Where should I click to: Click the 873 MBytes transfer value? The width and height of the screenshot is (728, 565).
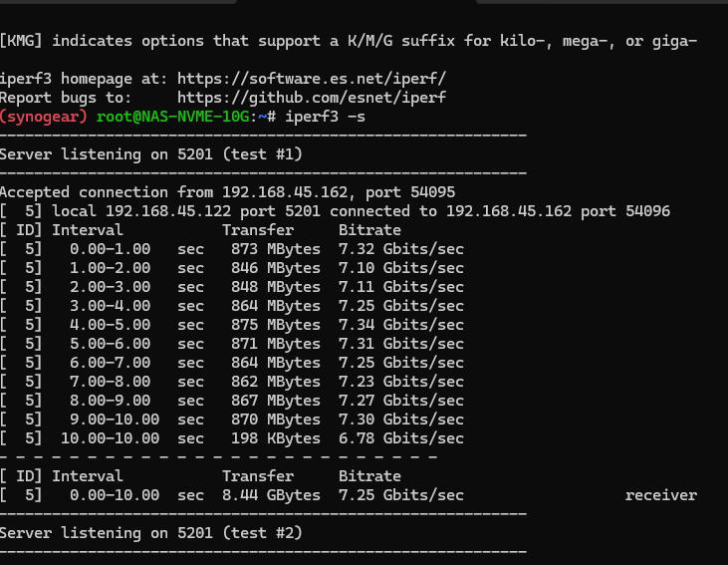pyautogui.click(x=276, y=249)
